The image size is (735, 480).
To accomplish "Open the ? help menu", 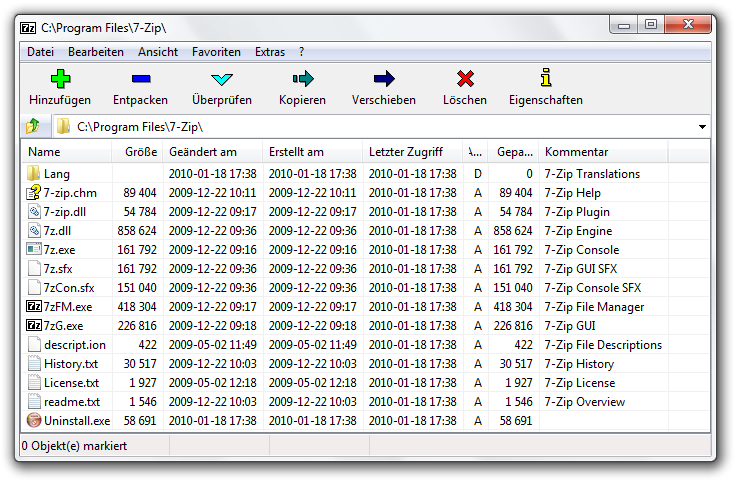I will point(301,52).
